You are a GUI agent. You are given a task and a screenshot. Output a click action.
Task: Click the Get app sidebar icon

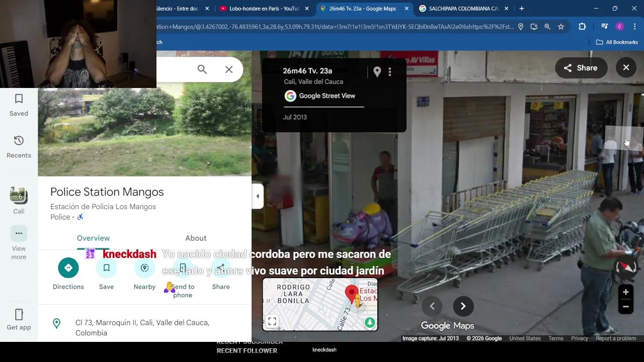tap(19, 320)
